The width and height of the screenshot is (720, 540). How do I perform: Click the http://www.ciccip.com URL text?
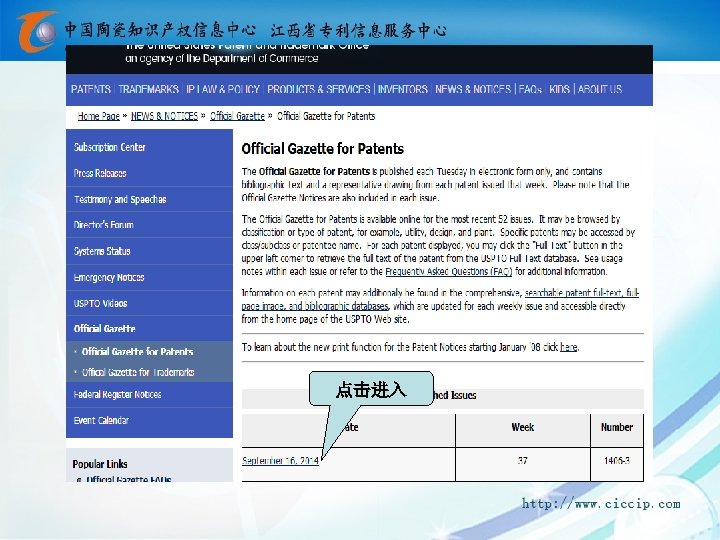pos(601,504)
